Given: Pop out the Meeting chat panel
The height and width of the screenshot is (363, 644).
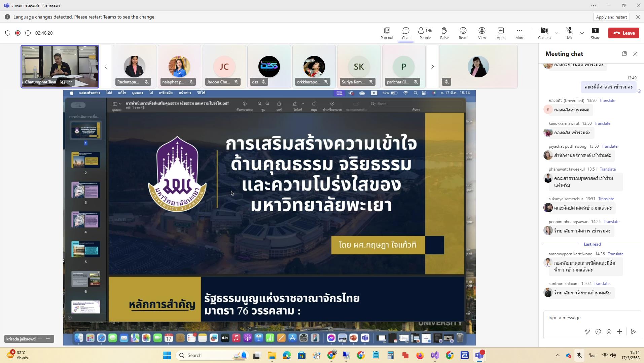Looking at the screenshot, I should pos(624,54).
